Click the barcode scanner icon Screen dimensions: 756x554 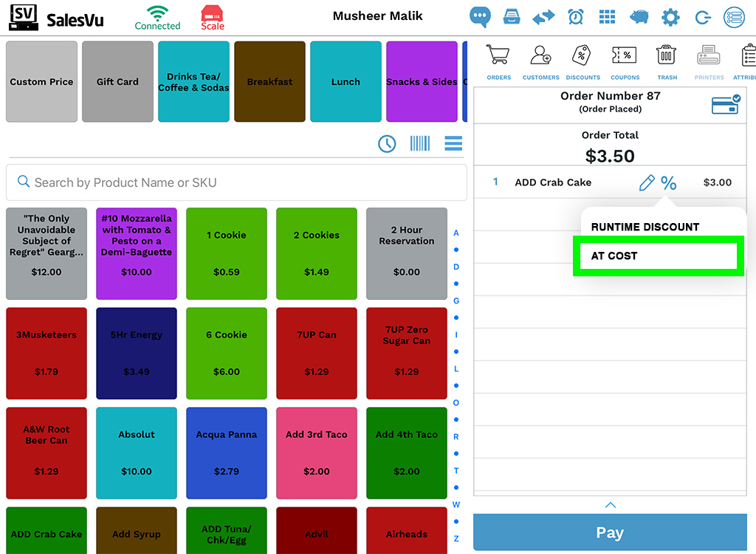(420, 143)
